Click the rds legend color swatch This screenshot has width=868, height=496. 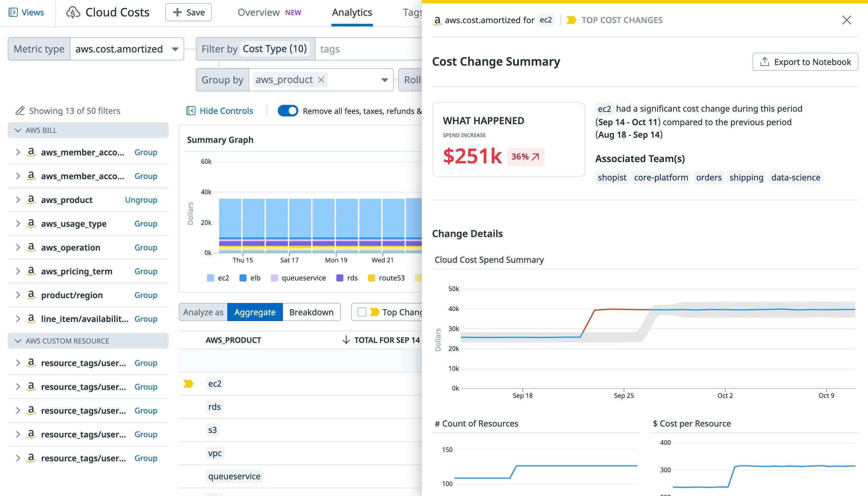click(x=340, y=278)
